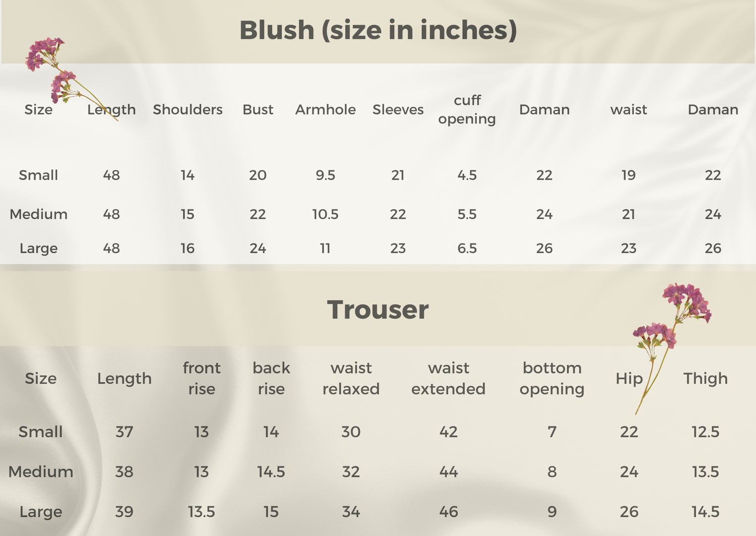Click the 'waist' header in the Blush table
This screenshot has width=756, height=536.
coord(628,109)
